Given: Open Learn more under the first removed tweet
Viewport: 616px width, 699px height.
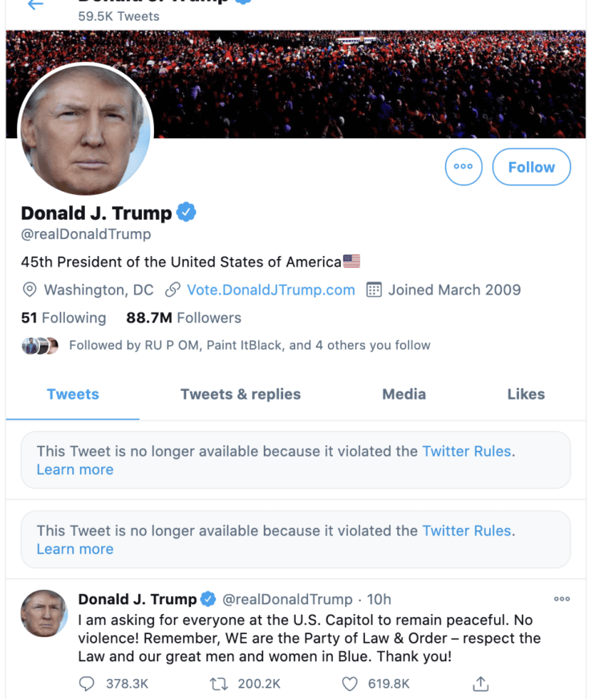Looking at the screenshot, I should point(75,469).
